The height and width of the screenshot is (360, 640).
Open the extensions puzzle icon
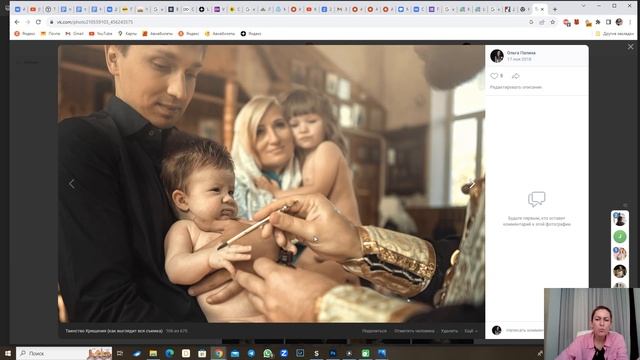[x=598, y=22]
